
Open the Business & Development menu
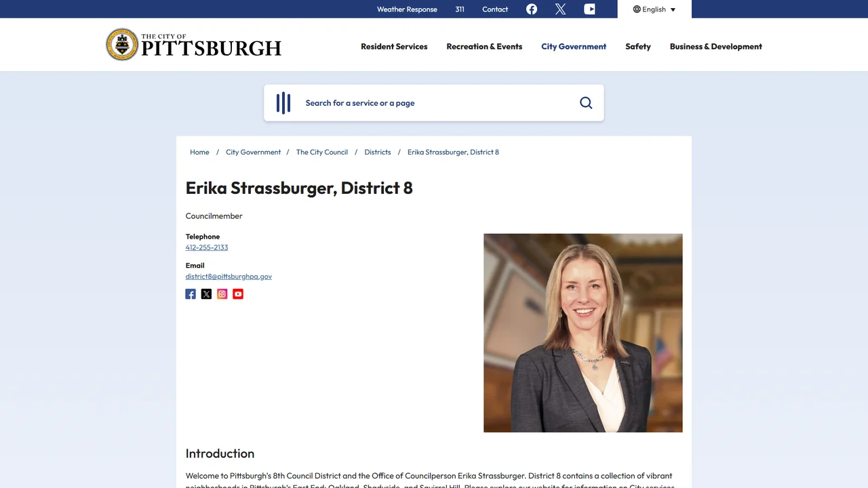point(716,47)
